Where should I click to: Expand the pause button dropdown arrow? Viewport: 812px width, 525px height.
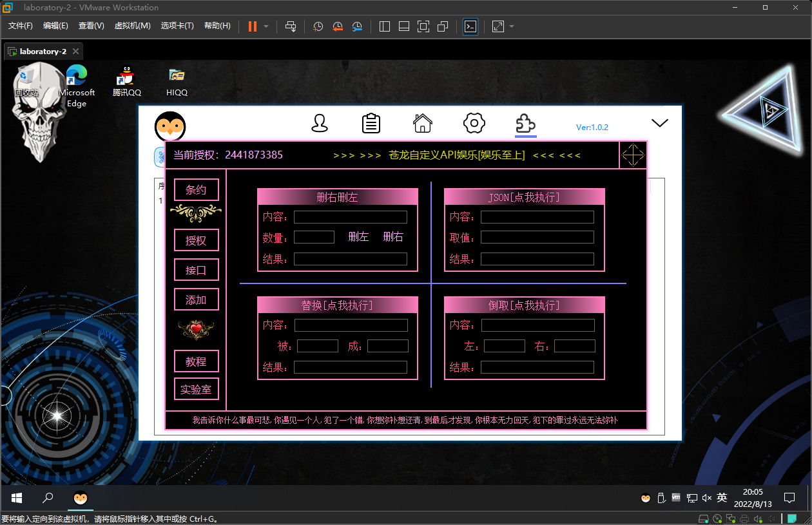coord(266,26)
